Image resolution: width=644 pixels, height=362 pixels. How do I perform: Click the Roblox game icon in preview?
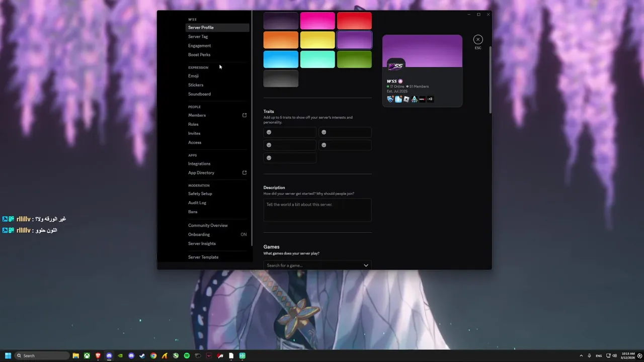[x=406, y=99]
